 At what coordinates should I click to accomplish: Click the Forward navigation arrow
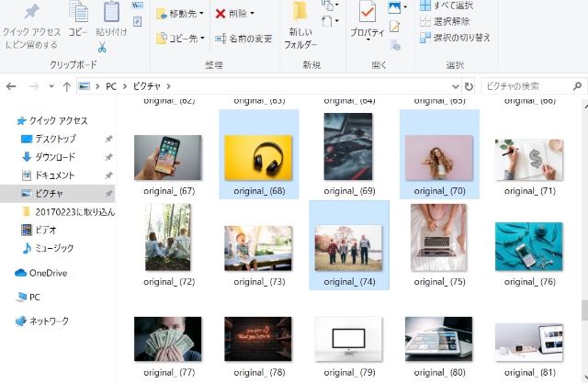34,86
